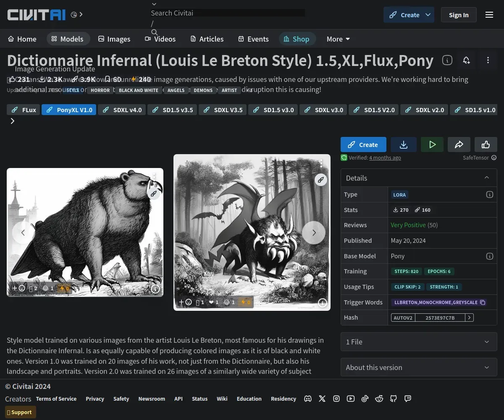The width and height of the screenshot is (504, 420).
Task: Click SafeTensor info icon
Action: (494, 158)
